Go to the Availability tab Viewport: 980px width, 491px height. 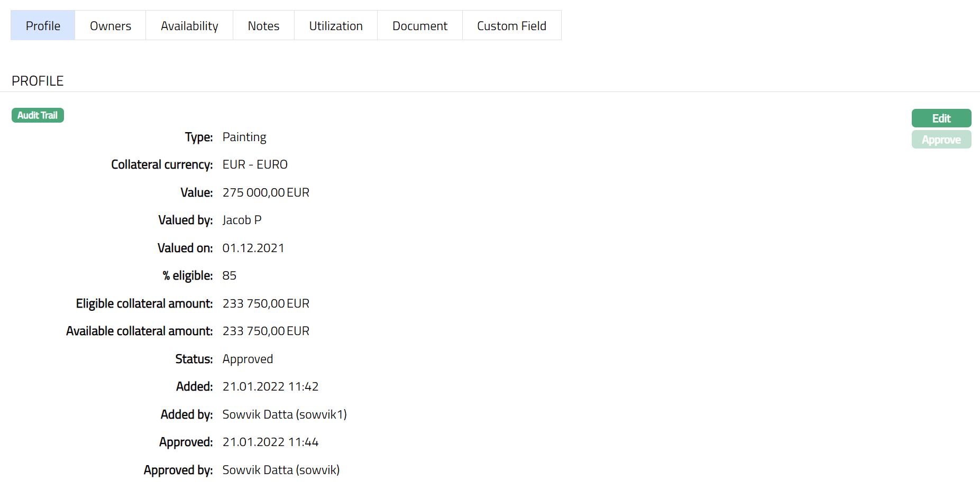coord(189,25)
